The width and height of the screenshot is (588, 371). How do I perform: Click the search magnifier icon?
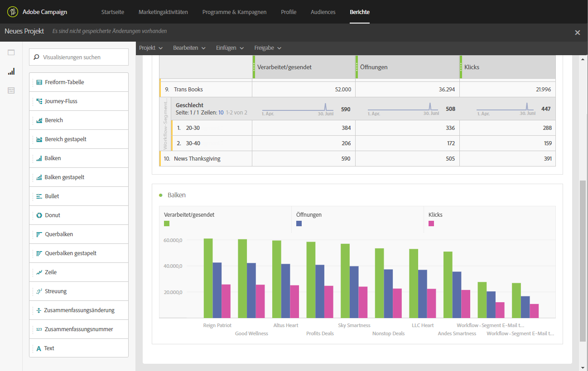[x=37, y=57]
